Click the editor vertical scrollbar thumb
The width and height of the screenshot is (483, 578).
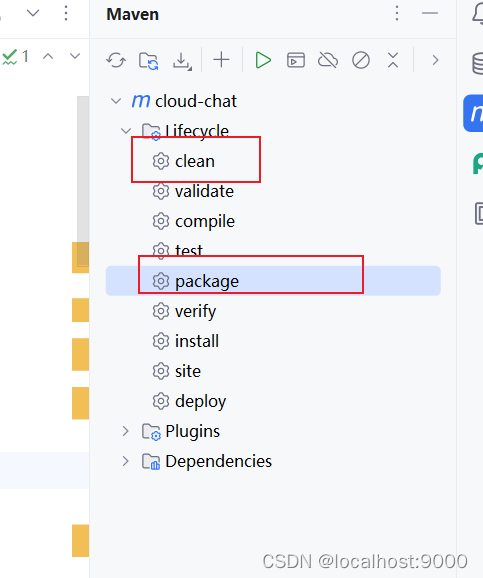coord(83,181)
